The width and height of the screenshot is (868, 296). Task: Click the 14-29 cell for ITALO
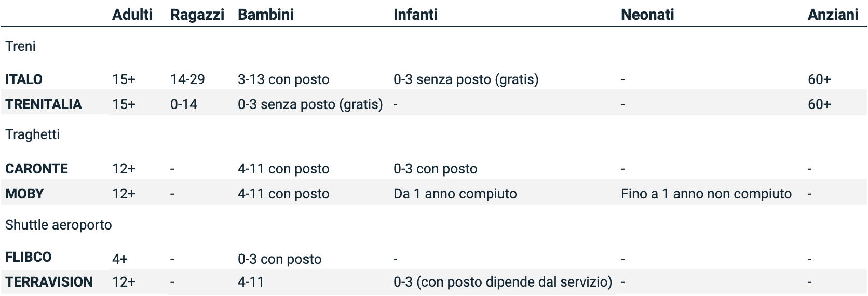187,79
